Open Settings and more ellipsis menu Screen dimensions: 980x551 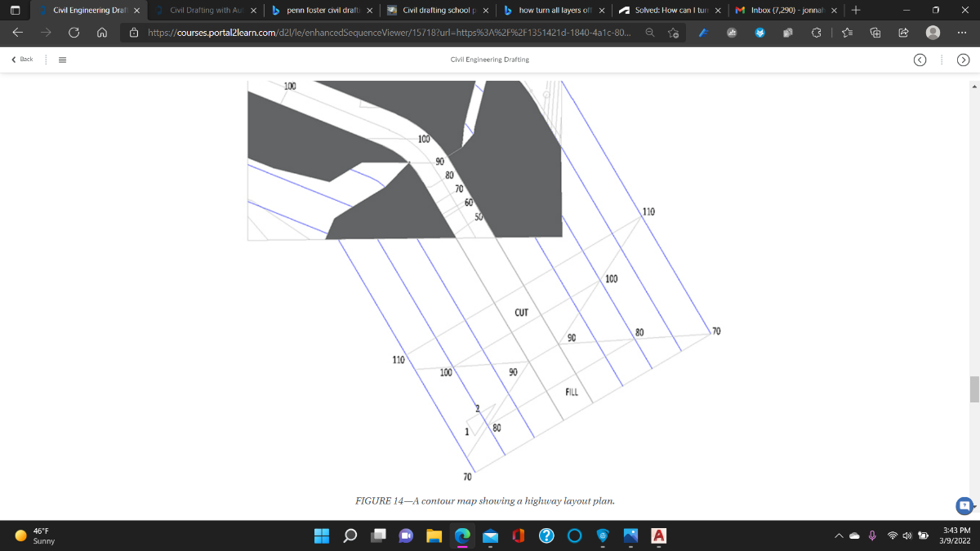[x=963, y=33]
